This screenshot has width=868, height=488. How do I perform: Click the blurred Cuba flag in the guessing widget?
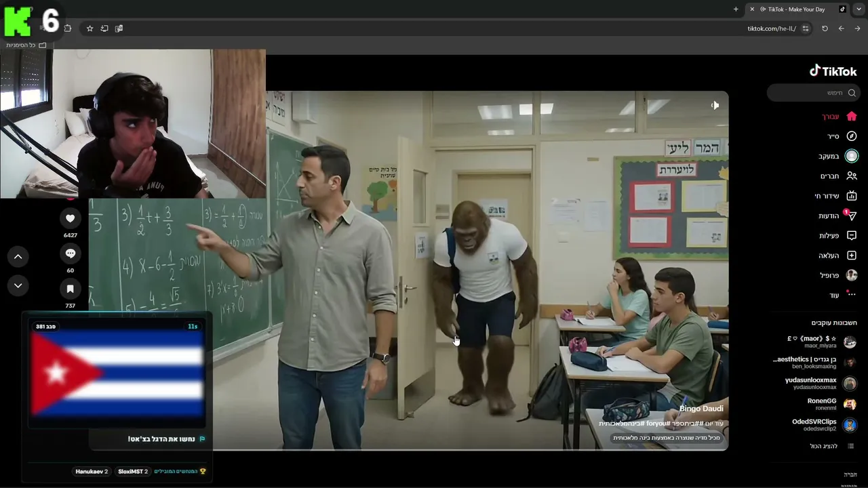click(117, 373)
